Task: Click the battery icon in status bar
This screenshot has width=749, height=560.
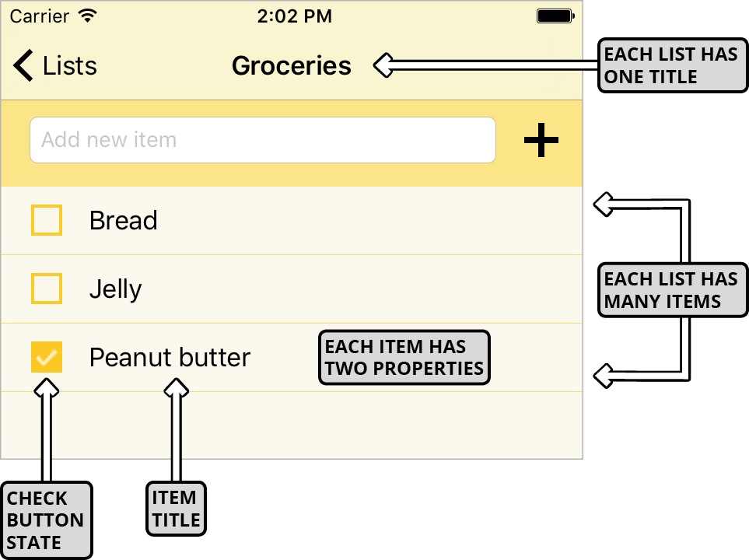Action: point(555,16)
